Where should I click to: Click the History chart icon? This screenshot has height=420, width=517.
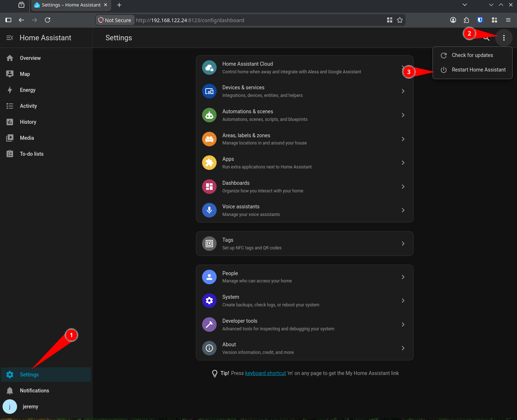click(10, 122)
